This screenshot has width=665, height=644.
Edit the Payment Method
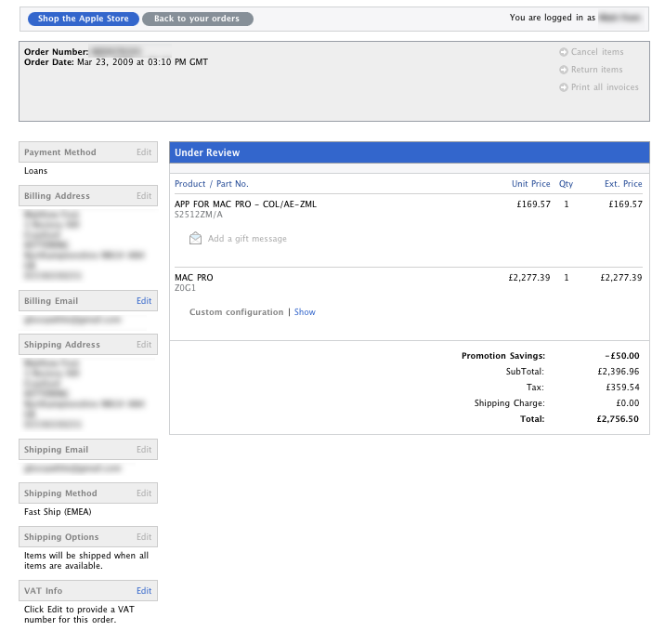144,151
